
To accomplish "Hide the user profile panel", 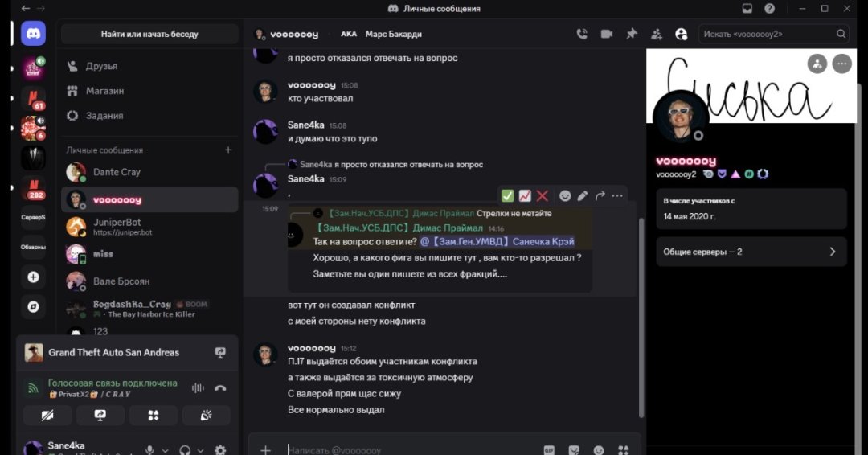I will coord(682,35).
